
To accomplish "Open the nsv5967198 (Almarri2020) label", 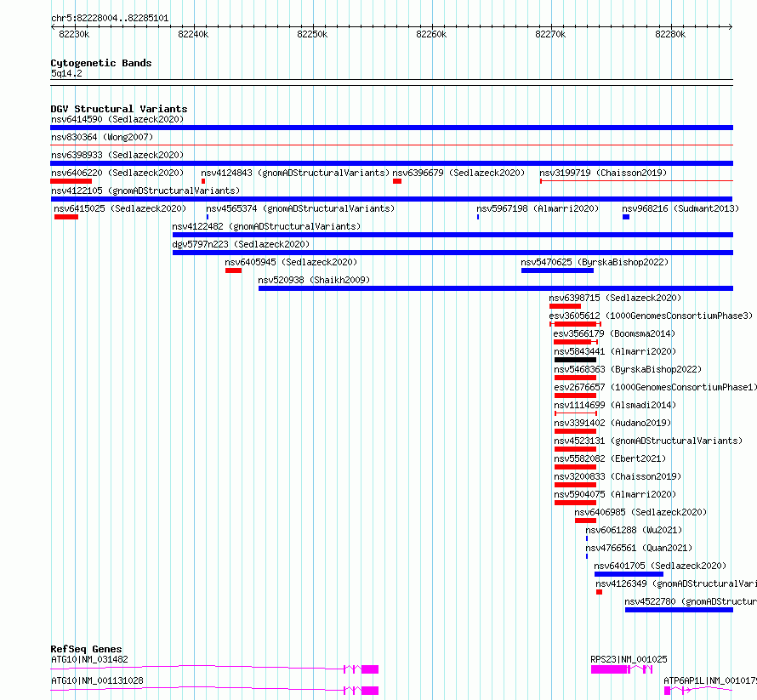I will 538,208.
